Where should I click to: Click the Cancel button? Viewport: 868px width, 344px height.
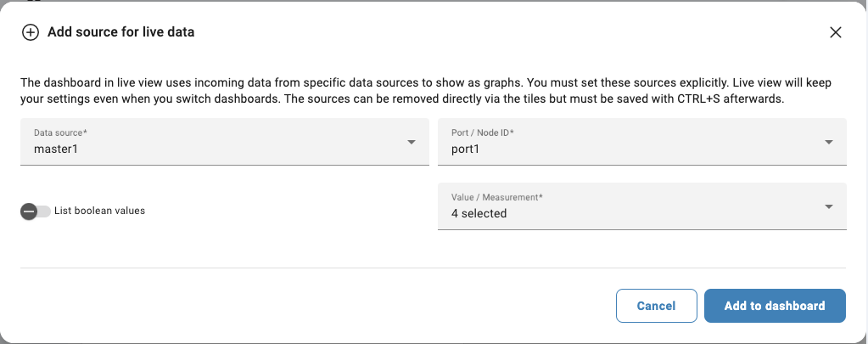click(x=656, y=306)
